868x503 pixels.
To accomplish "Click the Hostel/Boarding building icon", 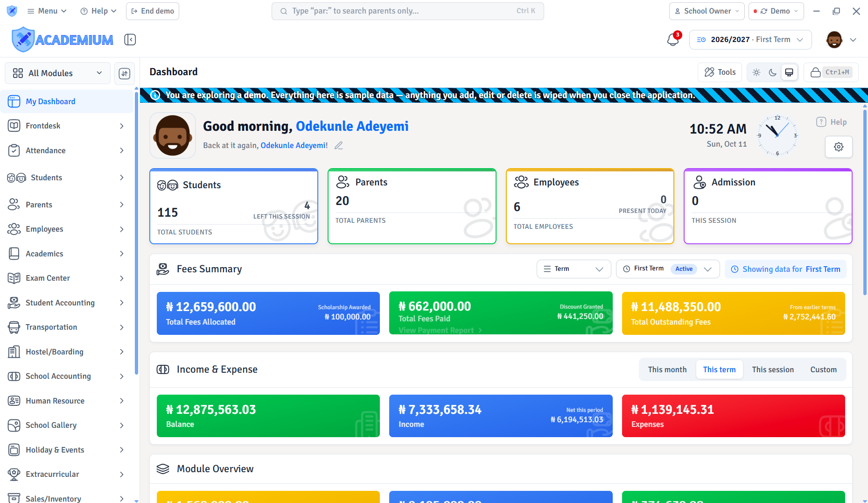I will tap(14, 352).
